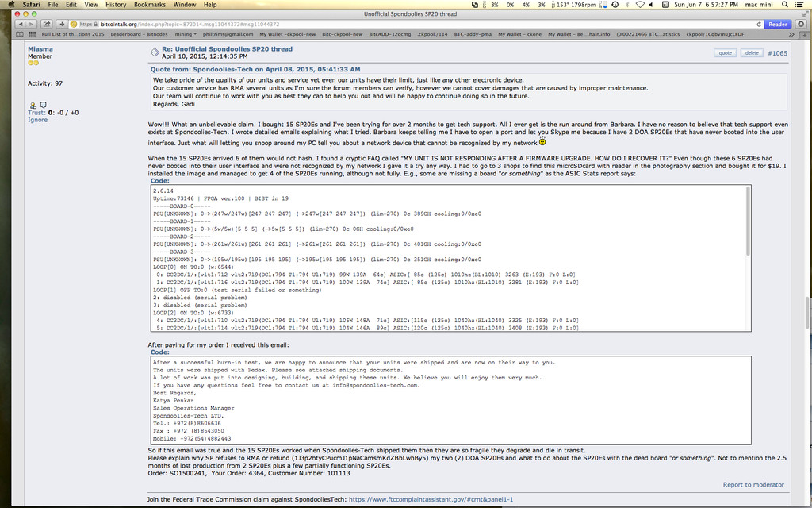Open the View menu
The height and width of the screenshot is (508, 812).
tap(91, 5)
